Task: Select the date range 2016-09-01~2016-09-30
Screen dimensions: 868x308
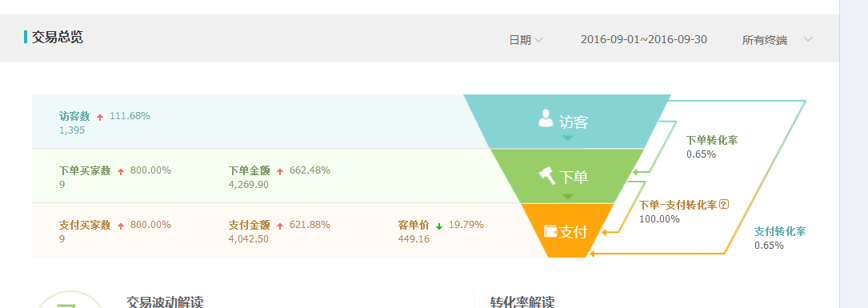Action: (644, 39)
